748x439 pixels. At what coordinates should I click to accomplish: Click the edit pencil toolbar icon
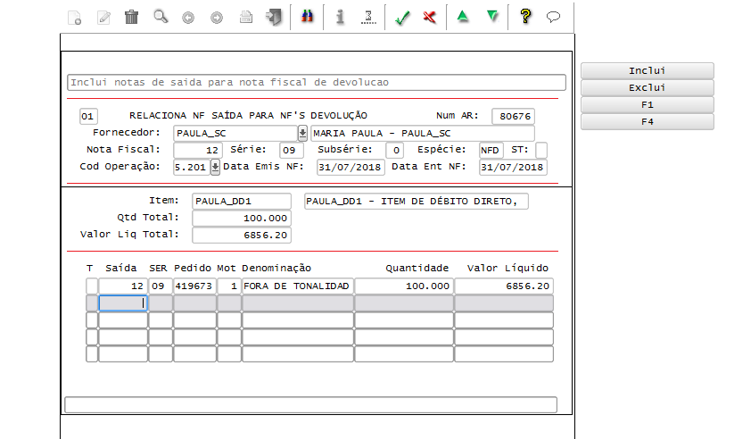pyautogui.click(x=104, y=18)
